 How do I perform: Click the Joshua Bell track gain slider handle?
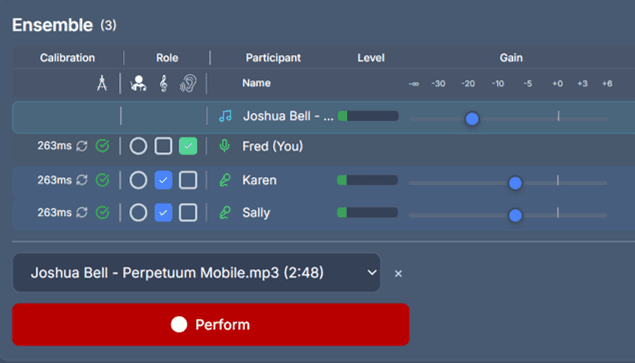click(472, 119)
